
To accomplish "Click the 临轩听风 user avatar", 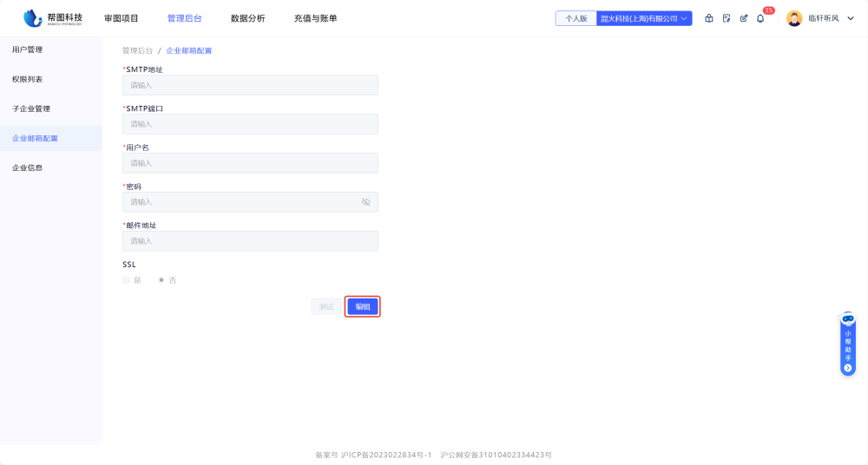I will click(794, 18).
